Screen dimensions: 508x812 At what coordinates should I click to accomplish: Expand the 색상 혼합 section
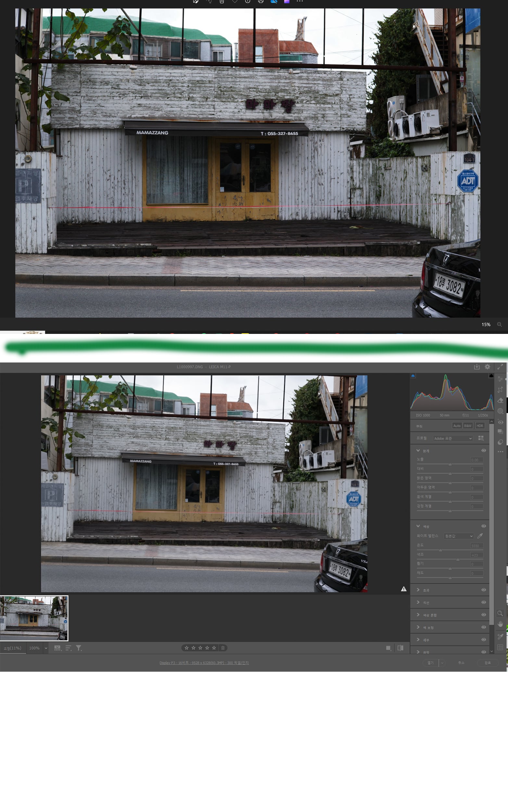(418, 615)
